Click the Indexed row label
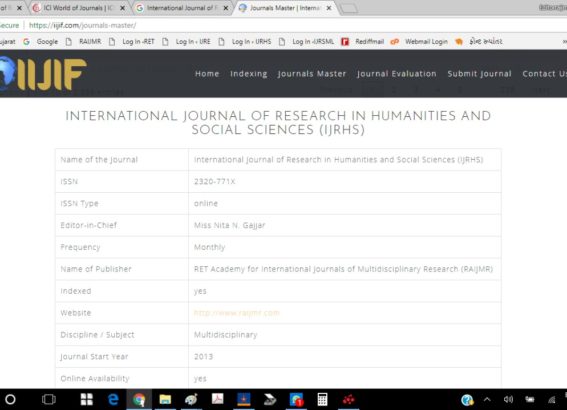Image resolution: width=567 pixels, height=410 pixels. (x=76, y=291)
